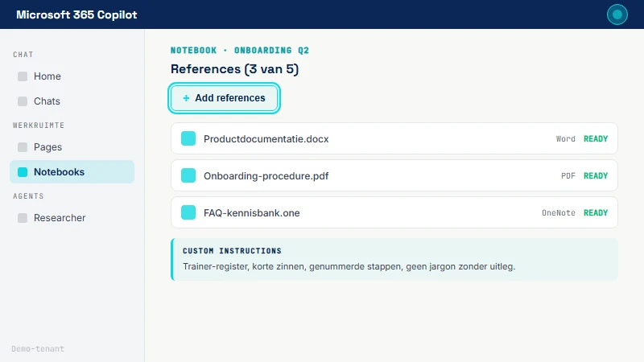Screen dimensions: 644x362
Task: Click the Onboarding-procedure.pdf file icon
Action: tap(188, 175)
